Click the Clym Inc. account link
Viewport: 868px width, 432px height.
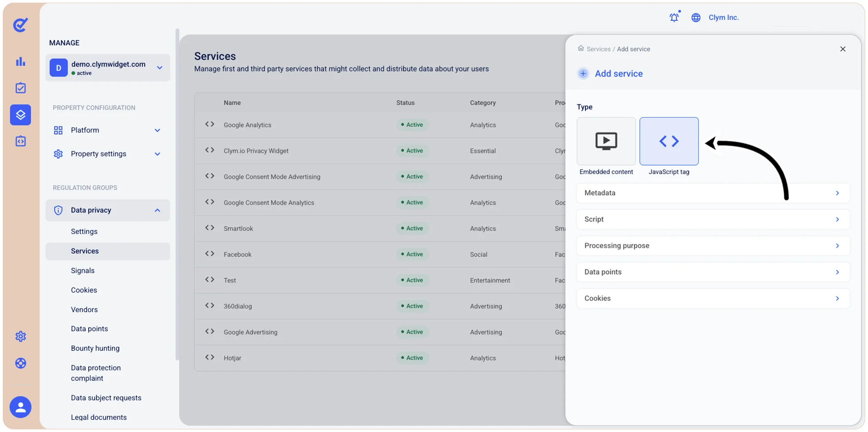coord(724,18)
